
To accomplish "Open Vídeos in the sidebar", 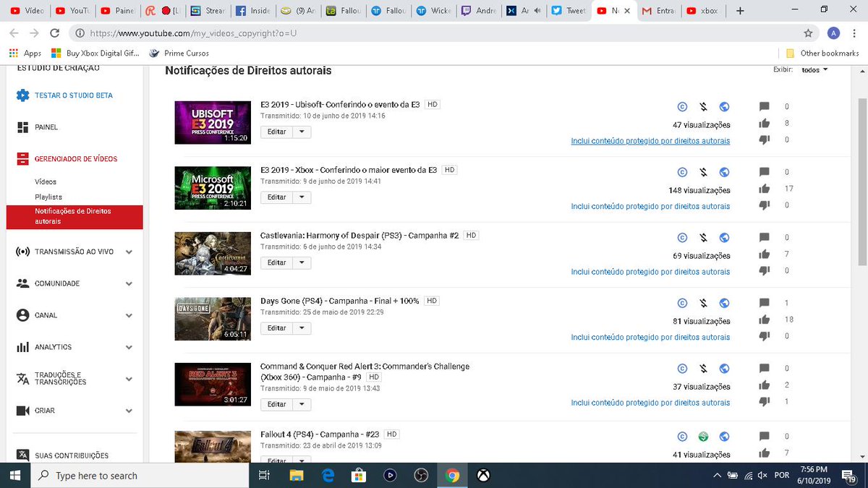I will point(46,182).
